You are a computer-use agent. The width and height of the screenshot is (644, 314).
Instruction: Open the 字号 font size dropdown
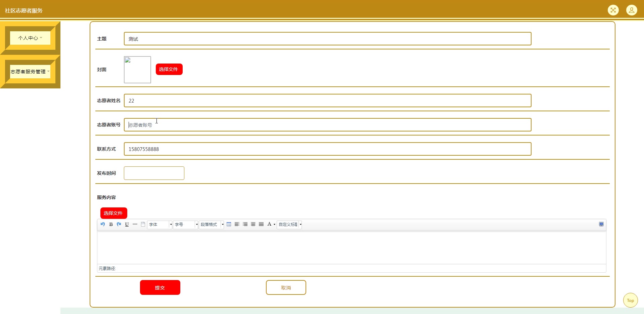[x=185, y=225]
